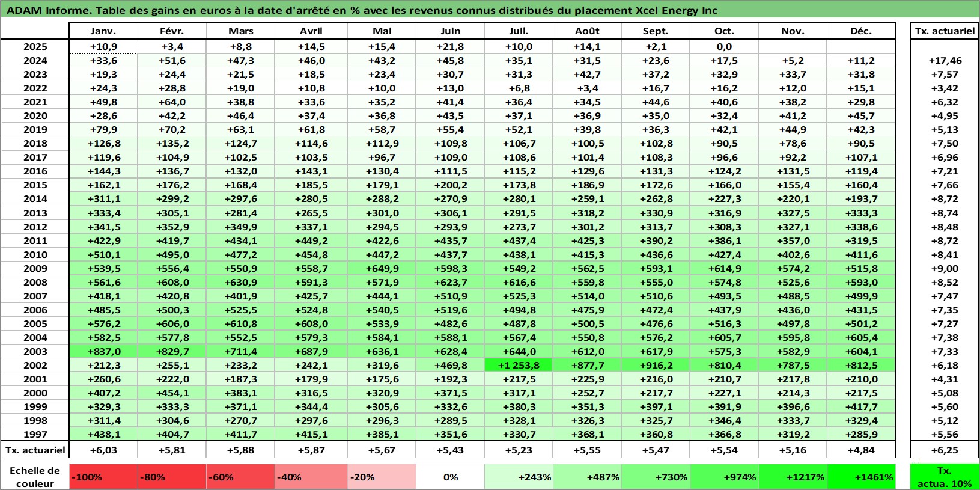Click the Mars column header
The image size is (980, 490).
pos(241,31)
